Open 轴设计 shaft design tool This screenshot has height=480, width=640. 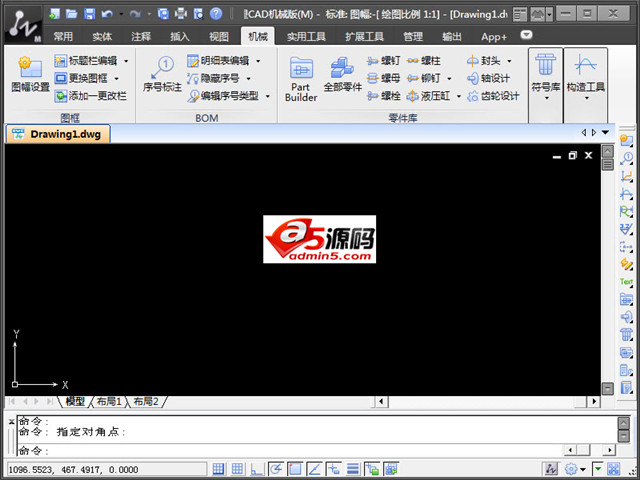488,78
